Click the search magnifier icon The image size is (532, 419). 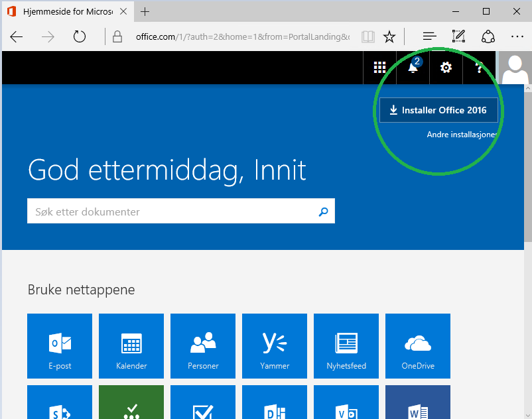pos(323,212)
